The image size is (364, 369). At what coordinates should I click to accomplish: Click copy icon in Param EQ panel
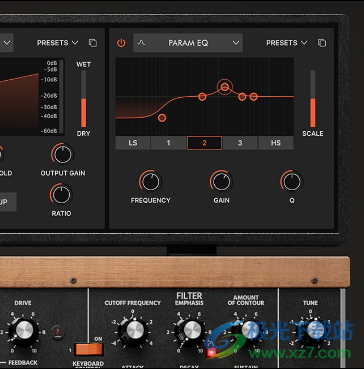click(x=322, y=43)
